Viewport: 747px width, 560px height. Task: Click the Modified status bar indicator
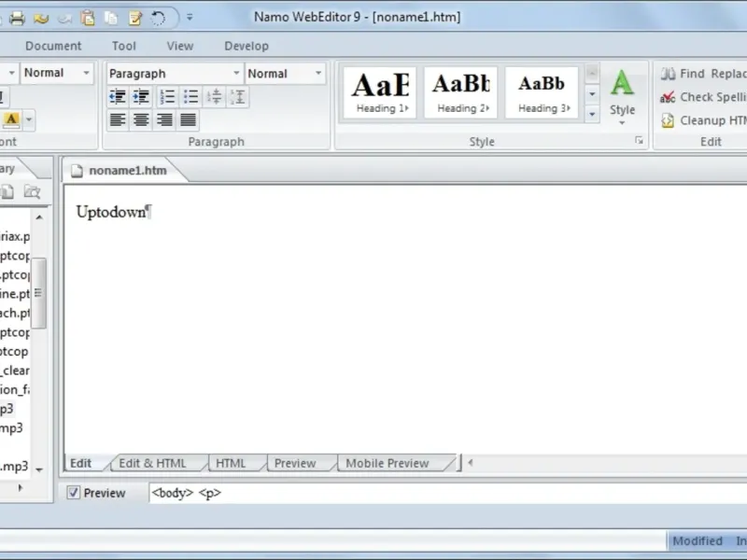(x=698, y=541)
